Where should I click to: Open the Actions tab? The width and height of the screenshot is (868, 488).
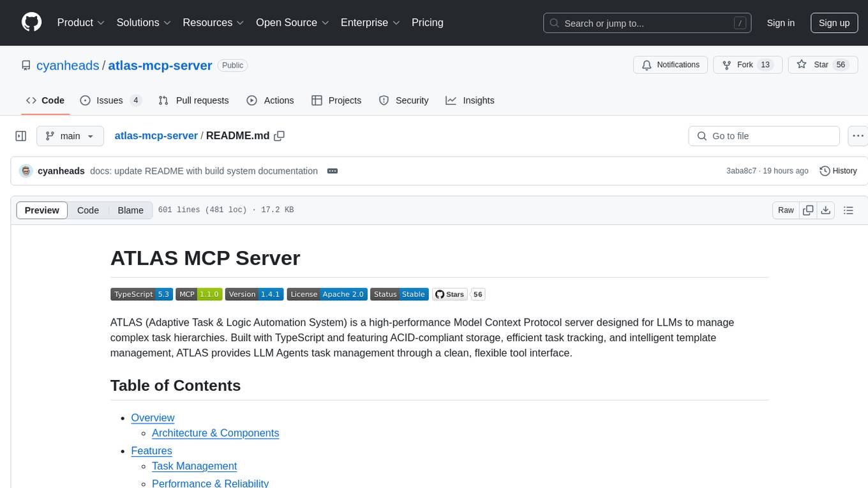click(x=270, y=100)
